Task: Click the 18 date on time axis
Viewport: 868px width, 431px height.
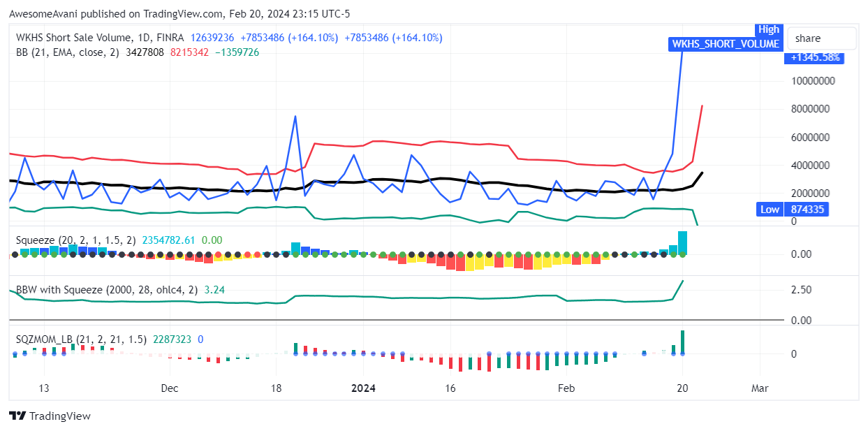Action: click(276, 388)
